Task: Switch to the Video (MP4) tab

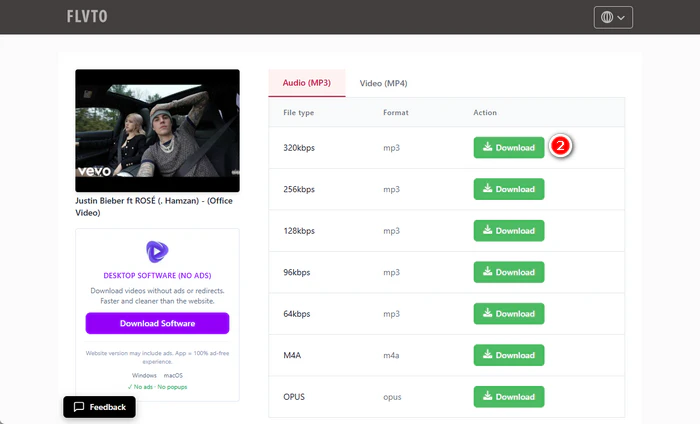Action: (383, 83)
